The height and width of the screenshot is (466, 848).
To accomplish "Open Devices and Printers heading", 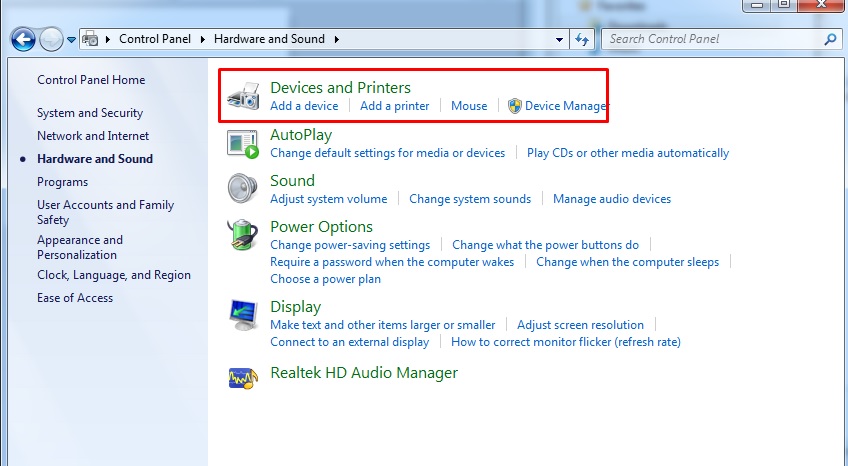I will pos(340,88).
